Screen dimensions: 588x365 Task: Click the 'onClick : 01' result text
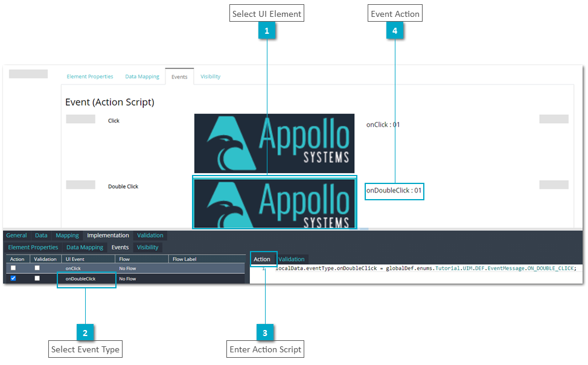(383, 125)
